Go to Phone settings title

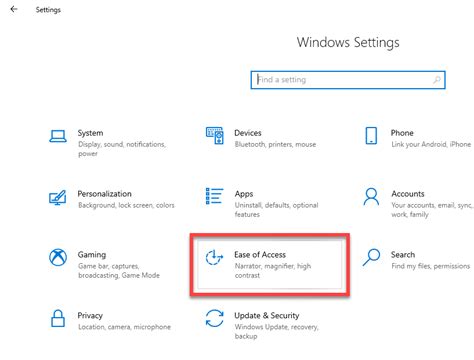(402, 133)
